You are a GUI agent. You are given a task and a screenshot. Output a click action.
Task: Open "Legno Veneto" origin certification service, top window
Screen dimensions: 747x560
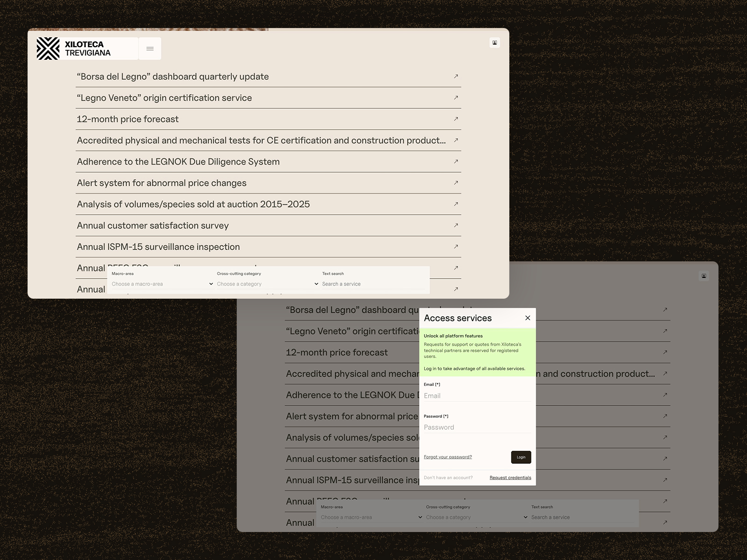[268, 98]
